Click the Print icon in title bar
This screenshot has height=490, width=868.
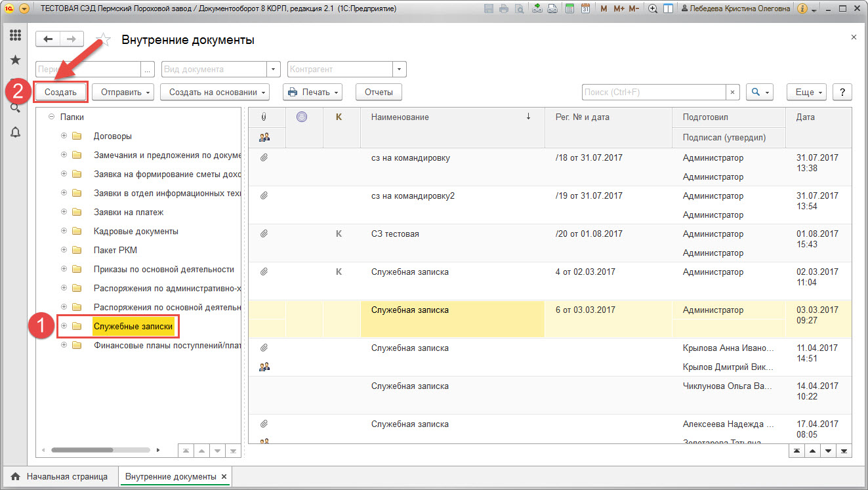coord(504,9)
